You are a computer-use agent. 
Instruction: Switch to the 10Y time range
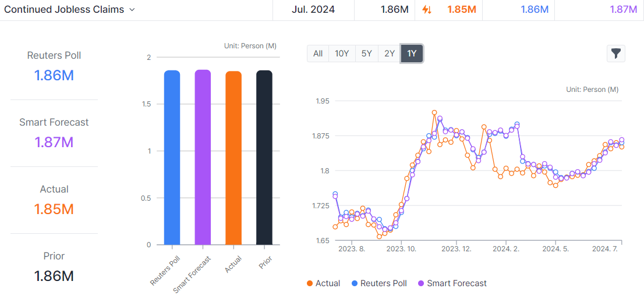coord(342,54)
